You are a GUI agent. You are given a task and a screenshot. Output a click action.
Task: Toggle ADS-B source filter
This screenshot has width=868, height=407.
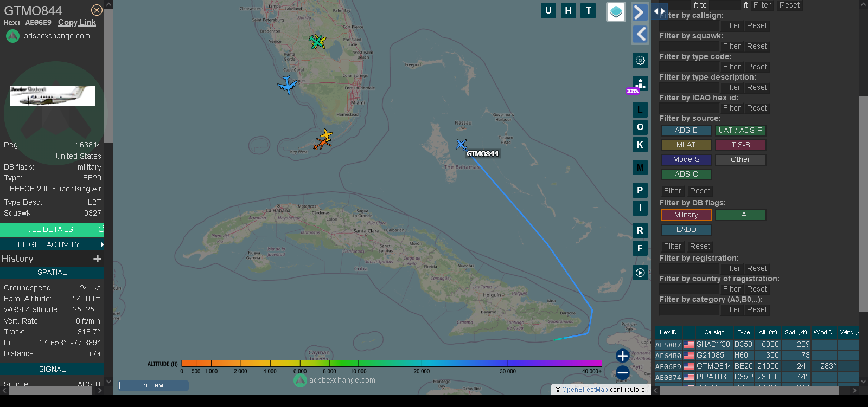[686, 131]
